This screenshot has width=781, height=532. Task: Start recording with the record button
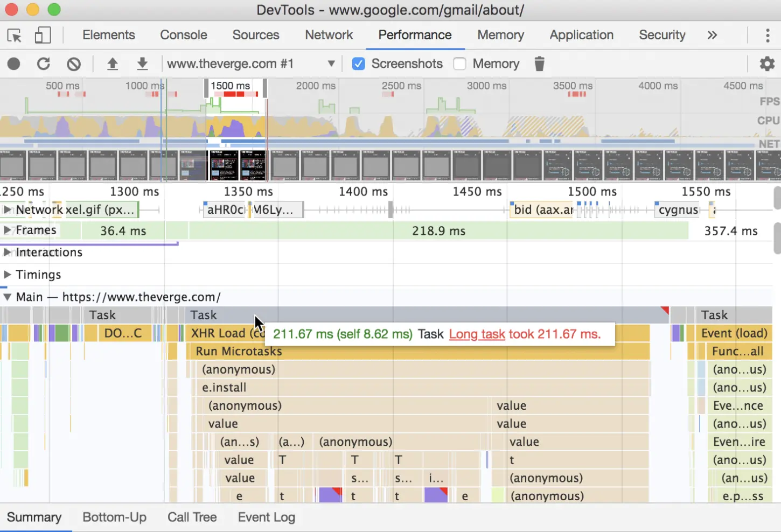[x=14, y=64]
